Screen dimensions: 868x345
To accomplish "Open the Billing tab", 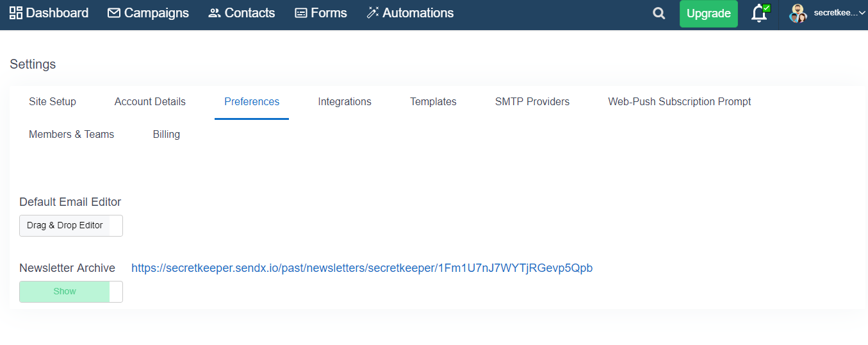I will [167, 135].
